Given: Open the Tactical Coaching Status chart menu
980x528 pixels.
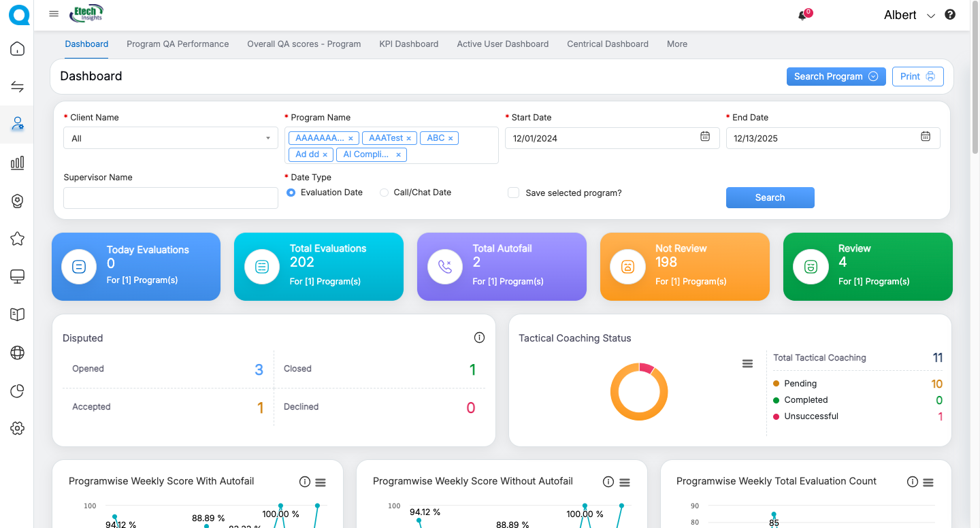Looking at the screenshot, I should pos(747,364).
